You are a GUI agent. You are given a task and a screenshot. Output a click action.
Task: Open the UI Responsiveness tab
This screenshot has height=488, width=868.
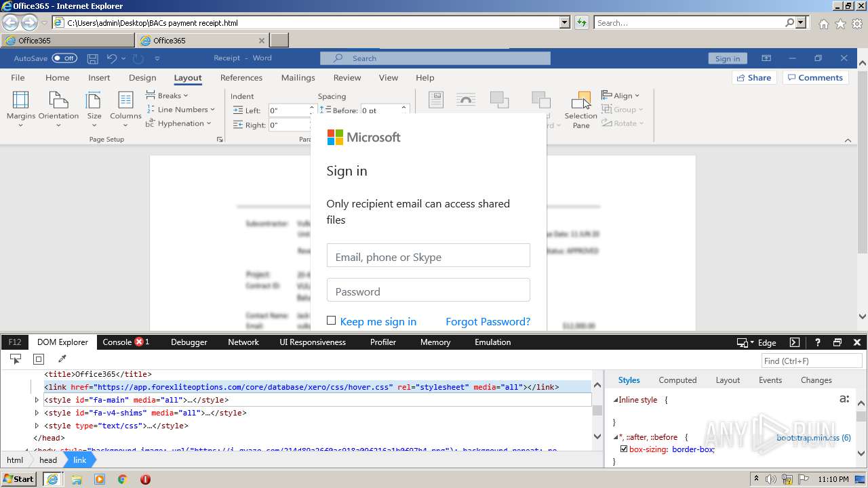pyautogui.click(x=313, y=342)
